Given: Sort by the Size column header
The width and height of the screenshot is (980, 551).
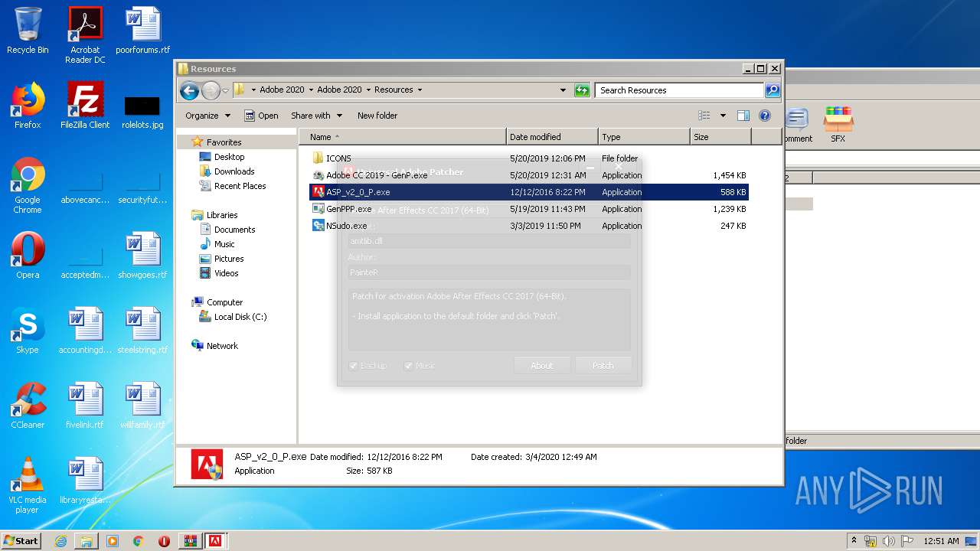Looking at the screenshot, I should point(720,137).
